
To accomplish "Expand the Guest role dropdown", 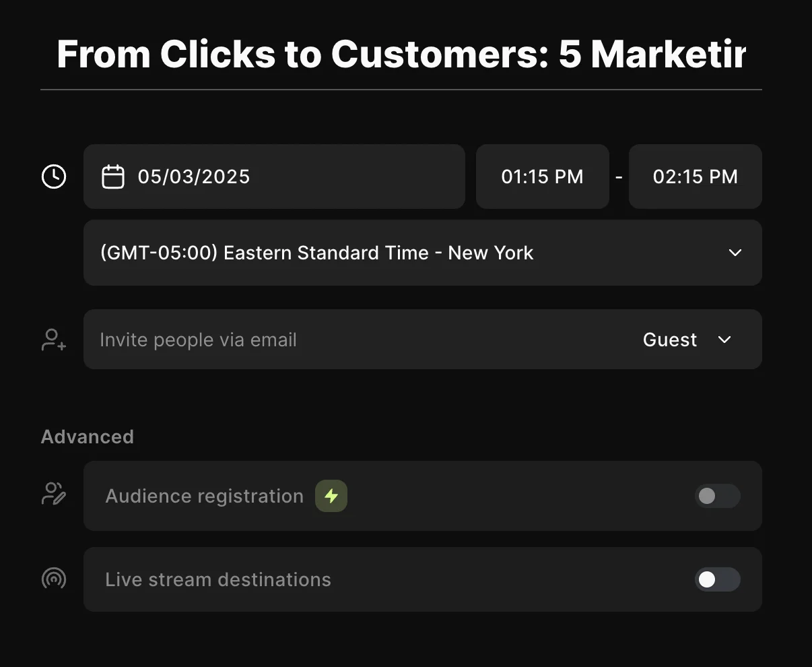I will pyautogui.click(x=687, y=340).
